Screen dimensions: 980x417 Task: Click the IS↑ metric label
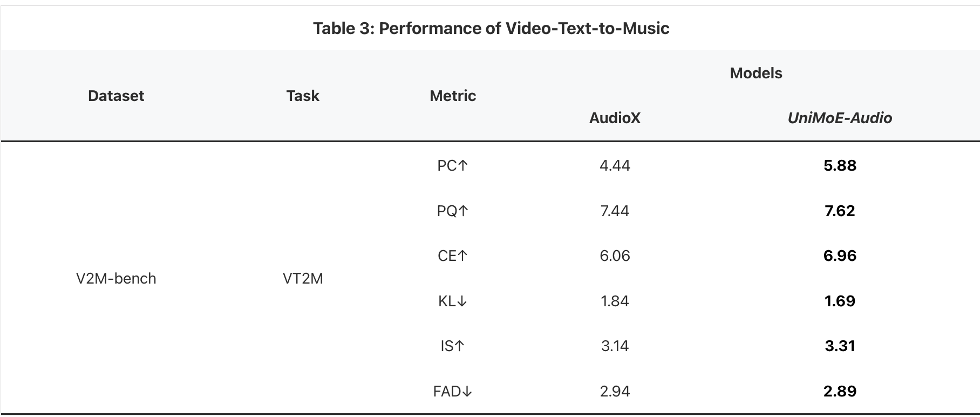[453, 346]
